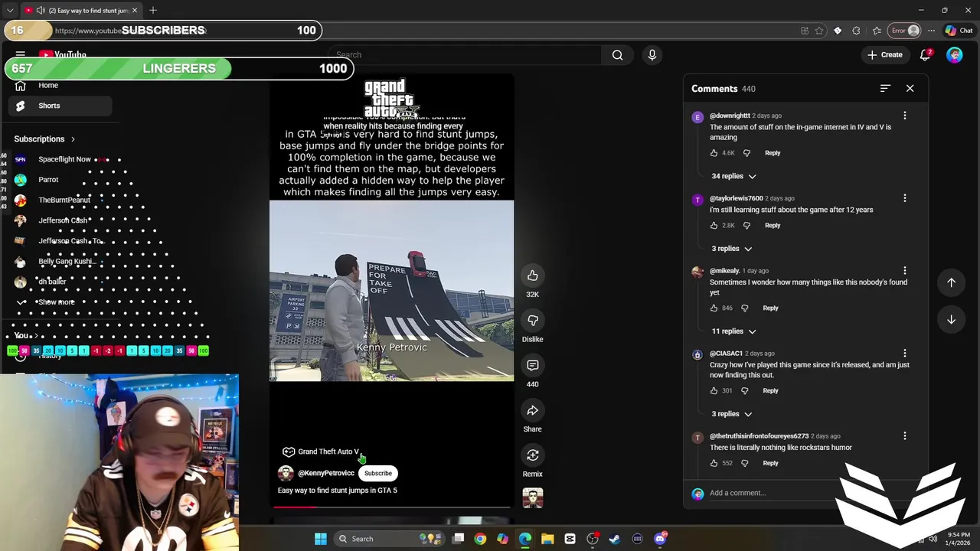Subscribe to @KennyPetrovicc
The image size is (980, 551).
[x=378, y=474]
